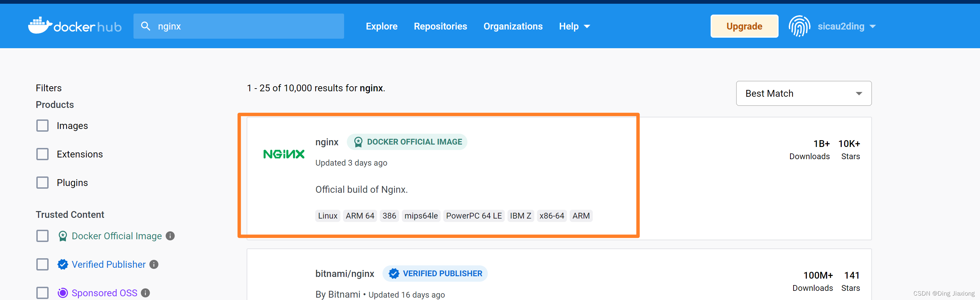Viewport: 980px width, 300px height.
Task: Open info icon next to Docker Official Image
Action: pyautogui.click(x=171, y=236)
